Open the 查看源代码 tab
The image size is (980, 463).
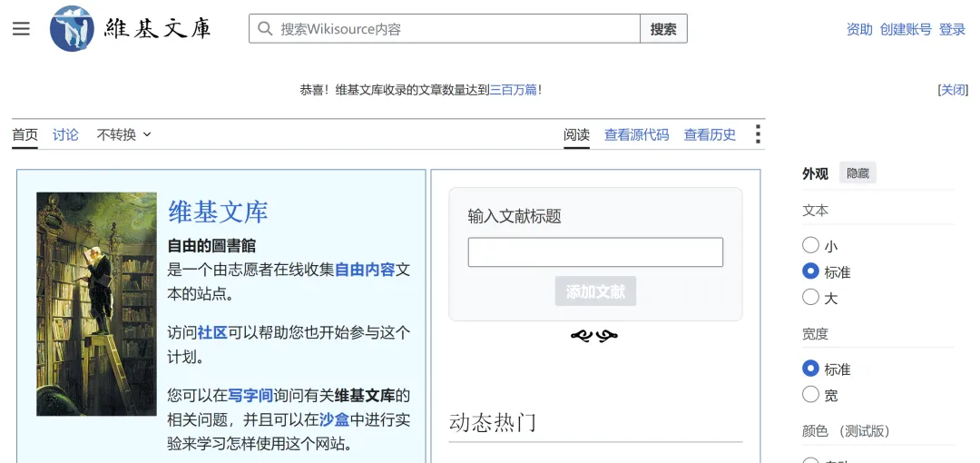click(636, 134)
